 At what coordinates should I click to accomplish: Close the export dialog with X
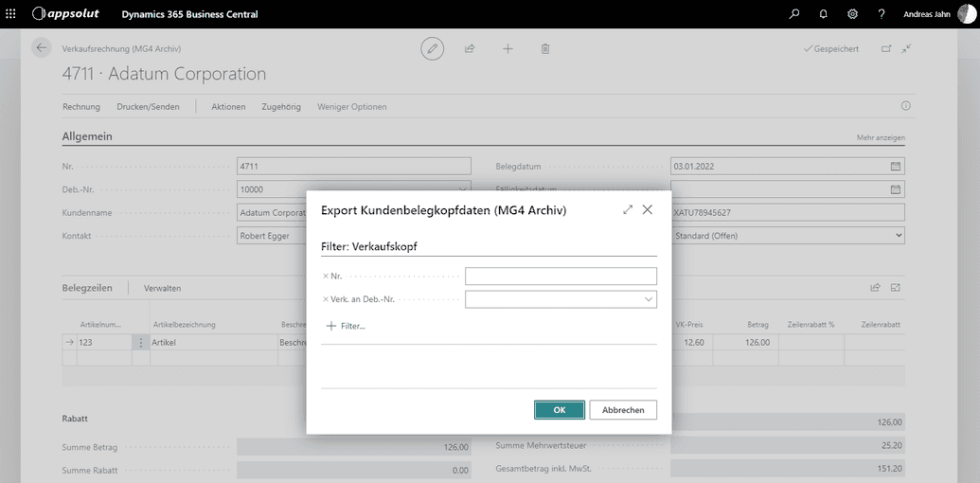coord(648,210)
